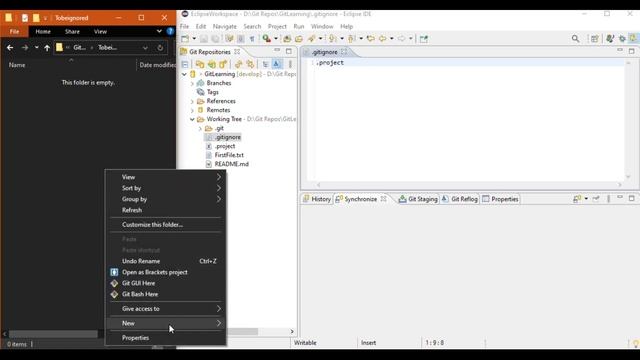640x360 pixels.
Task: Select README.md in Working Tree
Action: [231, 164]
